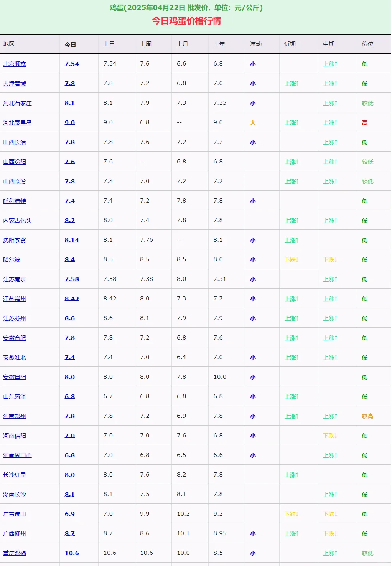
Task: Click the 今日 column header
Action: [x=71, y=45]
